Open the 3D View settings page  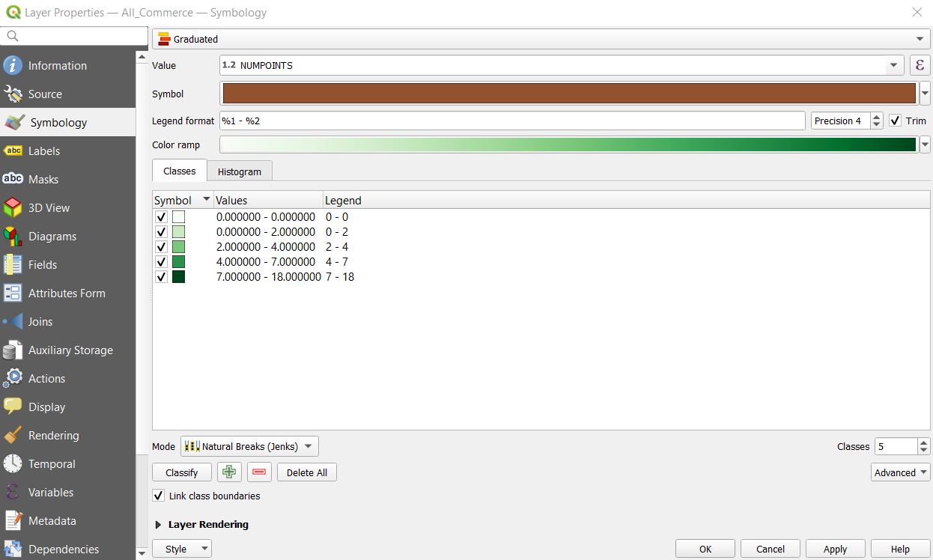[x=49, y=208]
